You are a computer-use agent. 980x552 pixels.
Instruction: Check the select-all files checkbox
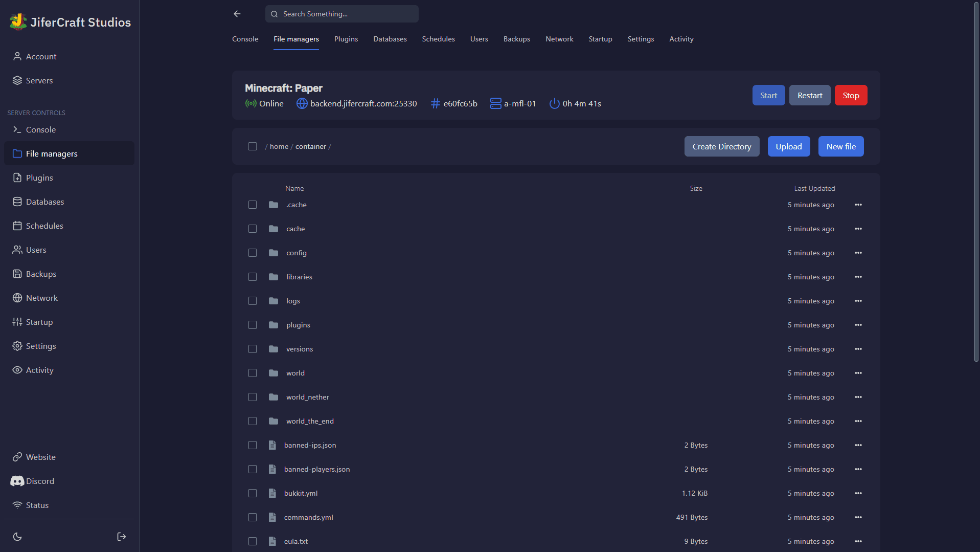click(253, 146)
